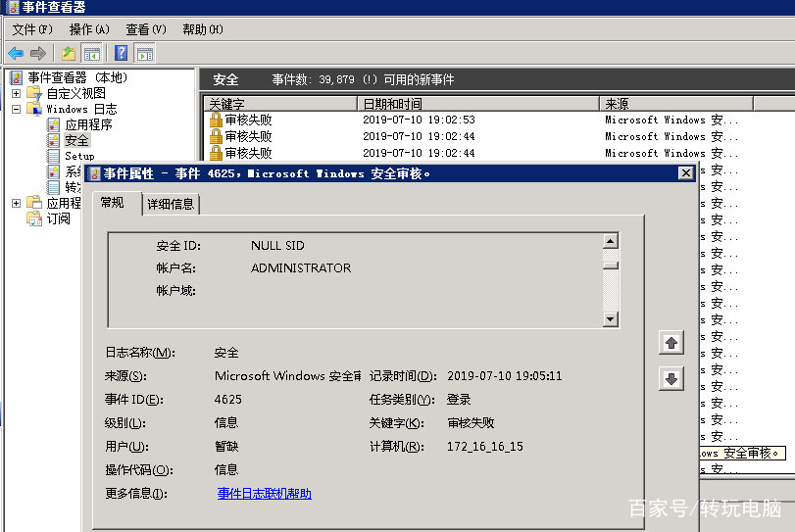Click the description box scrollbar thumb
Viewport: 795px width, 532px height.
(x=611, y=266)
